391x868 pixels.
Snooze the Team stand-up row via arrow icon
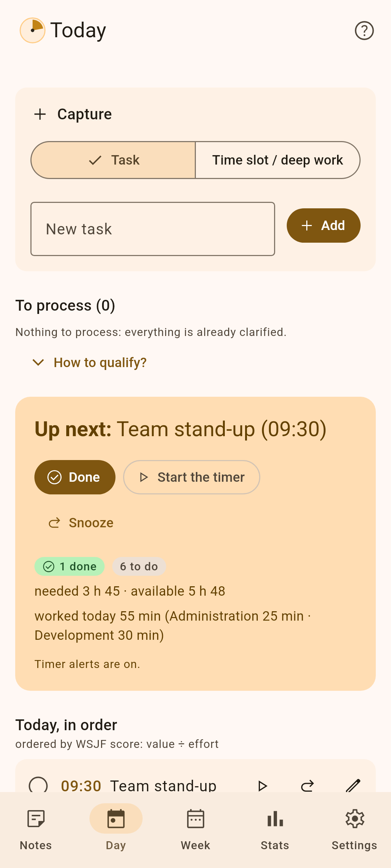307,786
